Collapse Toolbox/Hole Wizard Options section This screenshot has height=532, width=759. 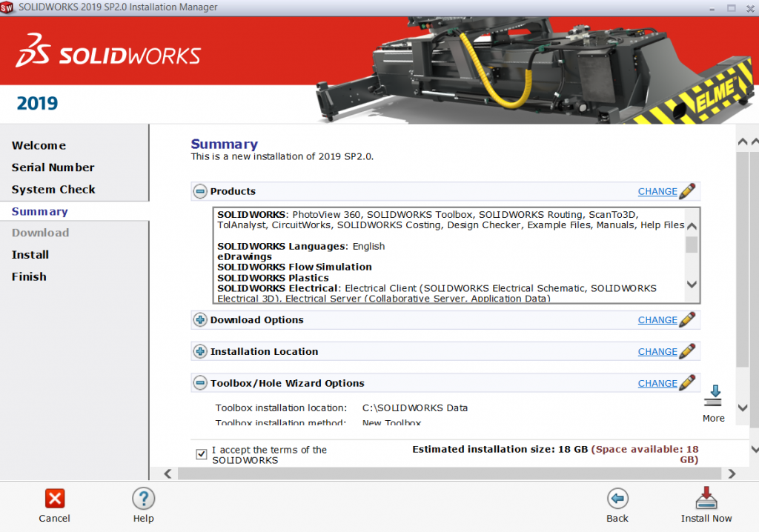point(200,383)
